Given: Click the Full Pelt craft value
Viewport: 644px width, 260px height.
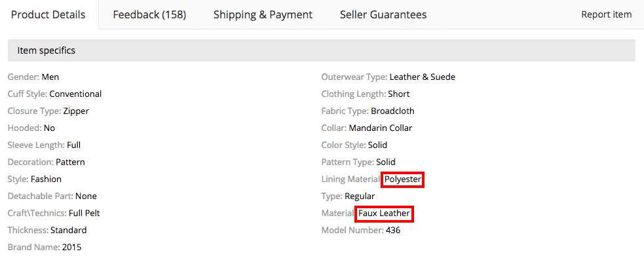Looking at the screenshot, I should 85,214.
